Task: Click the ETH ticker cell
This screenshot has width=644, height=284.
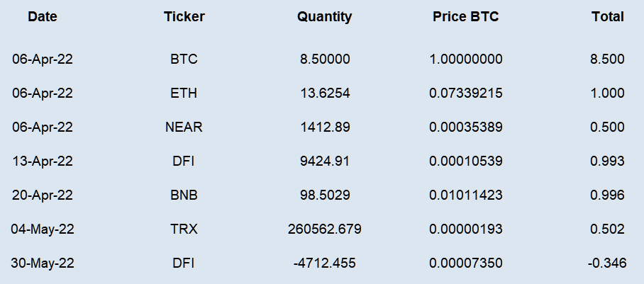Action: pyautogui.click(x=184, y=93)
